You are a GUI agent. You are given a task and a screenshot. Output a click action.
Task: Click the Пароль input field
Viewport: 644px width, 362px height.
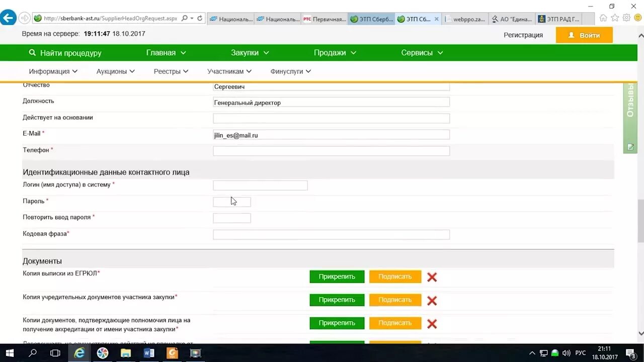pyautogui.click(x=232, y=202)
